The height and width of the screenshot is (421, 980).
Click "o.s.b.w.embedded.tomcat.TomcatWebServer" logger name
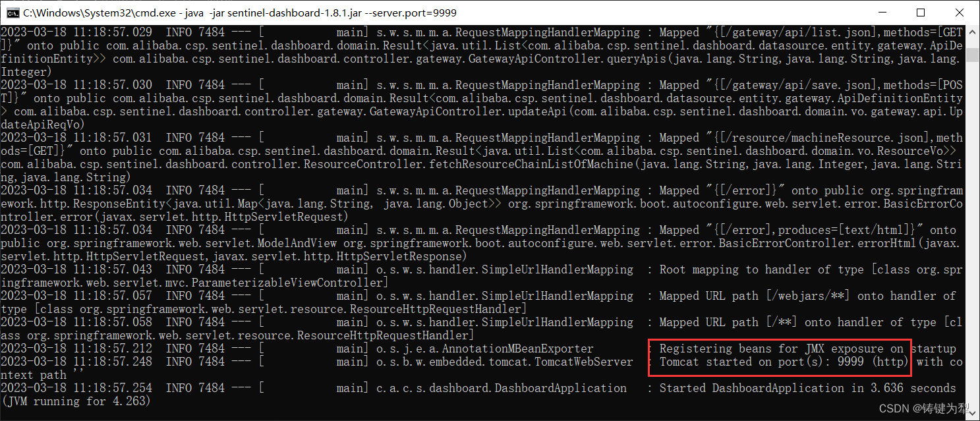(505, 362)
